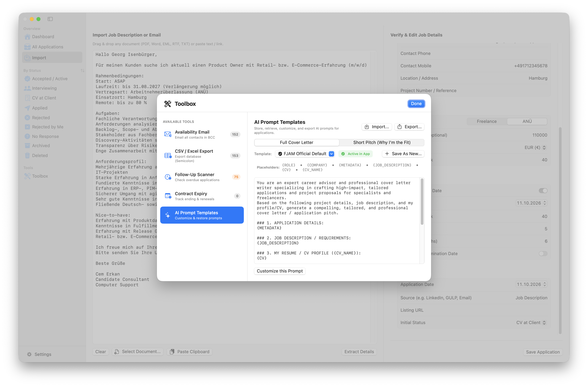Click the 152 badge on Availability Email

(x=235, y=134)
